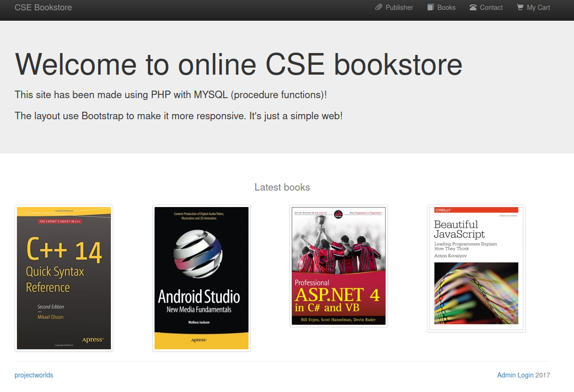Click the telephone icon beside Contact

point(473,8)
